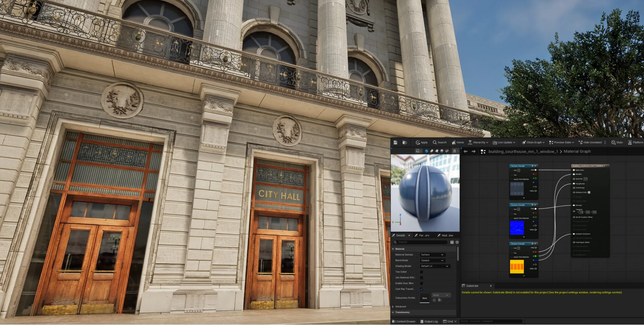The image size is (644, 325).
Task: Enable the Two Sided checkbox
Action: (421, 272)
